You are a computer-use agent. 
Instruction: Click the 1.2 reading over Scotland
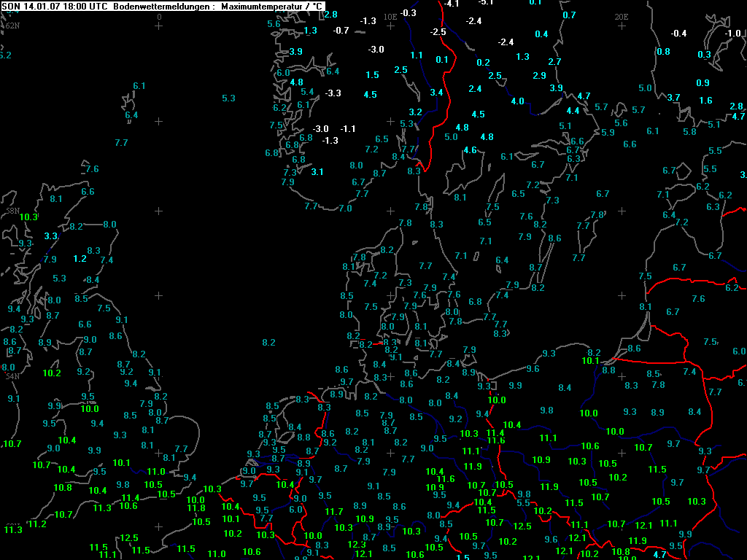80,259
